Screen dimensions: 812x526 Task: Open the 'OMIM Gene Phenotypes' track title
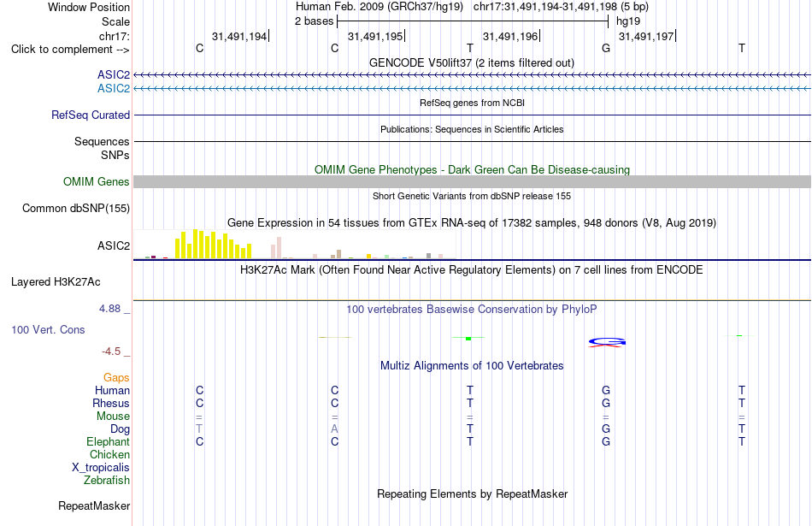tap(472, 169)
